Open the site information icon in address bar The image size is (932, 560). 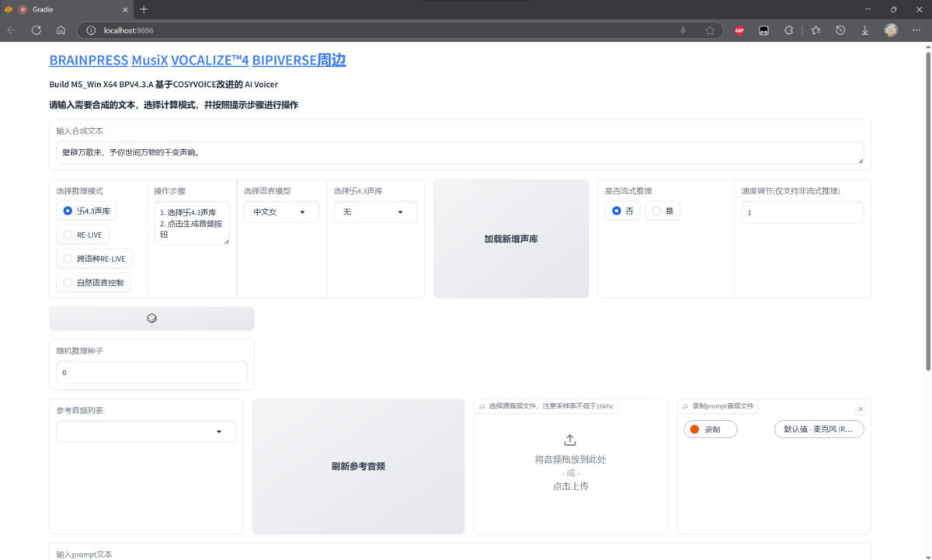click(x=91, y=30)
